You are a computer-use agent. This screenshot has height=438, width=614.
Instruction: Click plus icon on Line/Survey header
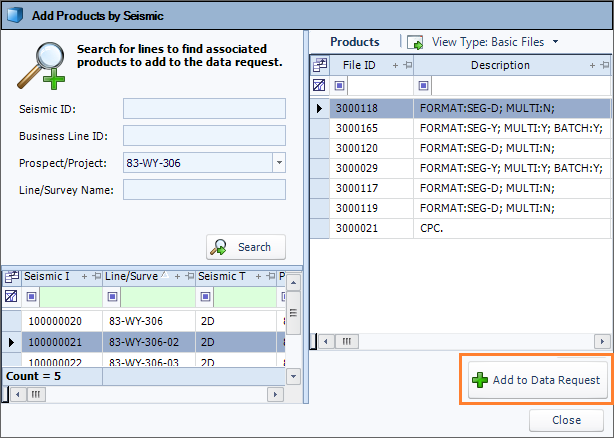pyautogui.click(x=177, y=277)
